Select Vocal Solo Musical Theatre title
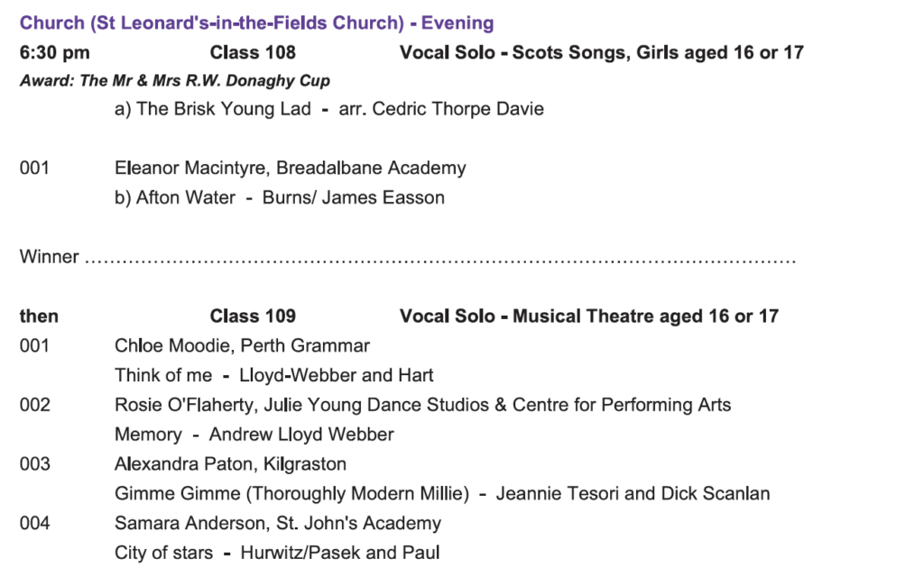 click(589, 316)
